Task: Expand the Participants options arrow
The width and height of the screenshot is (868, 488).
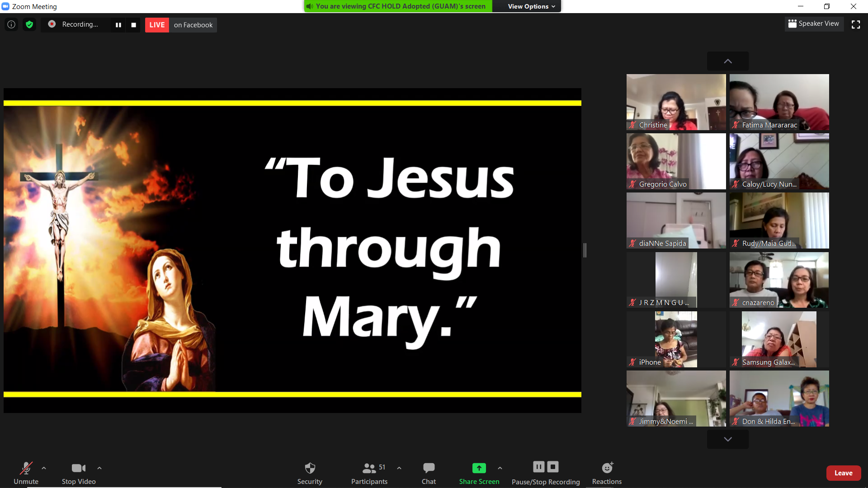Action: click(x=399, y=468)
